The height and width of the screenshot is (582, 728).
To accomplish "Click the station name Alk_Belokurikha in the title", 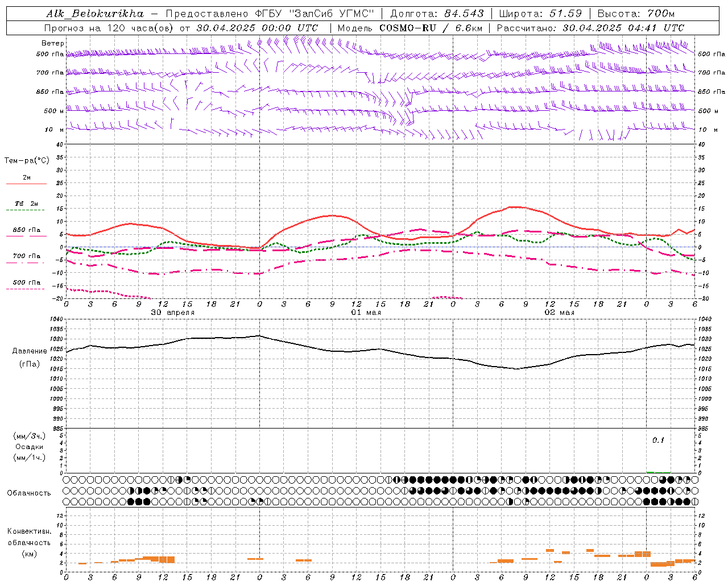I will coord(95,14).
